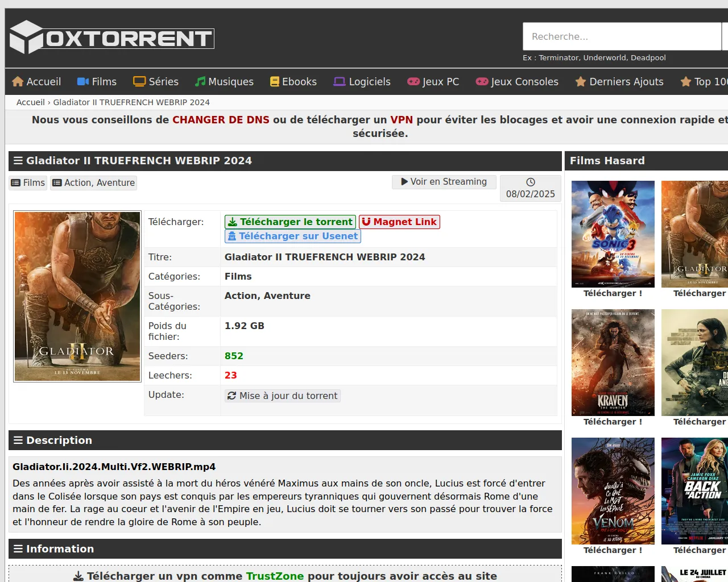Click the laptop icon beside Logiciels

pos(340,82)
